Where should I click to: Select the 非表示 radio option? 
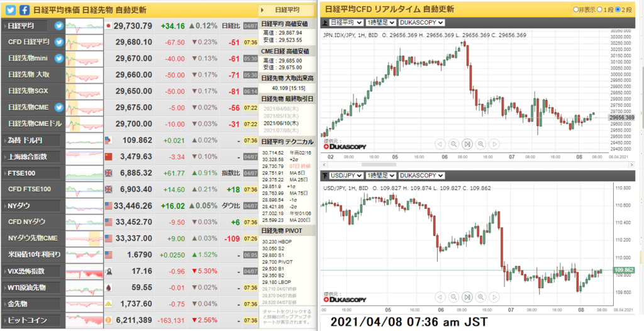[x=576, y=9]
